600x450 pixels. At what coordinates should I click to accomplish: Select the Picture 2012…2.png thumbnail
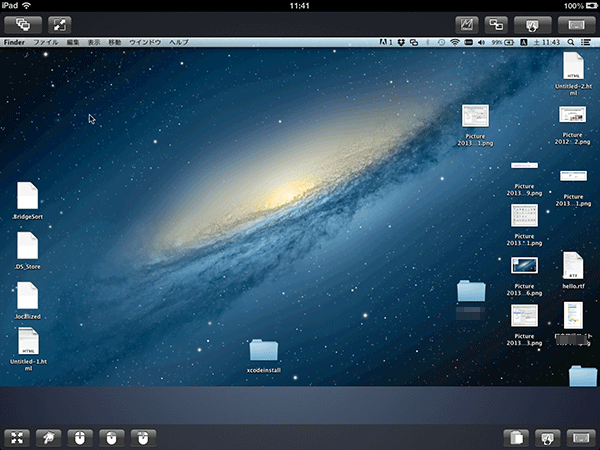pyautogui.click(x=572, y=115)
